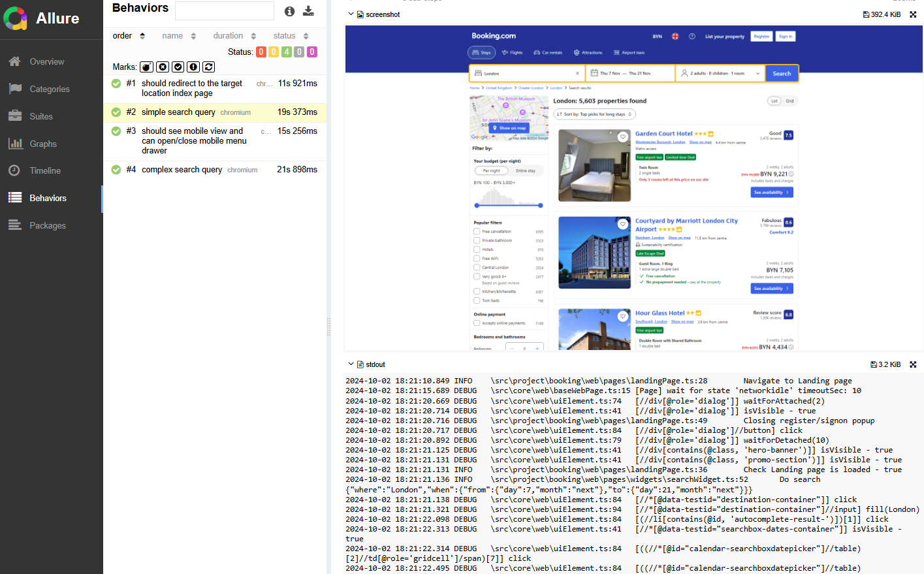Toggle the red failed status filter
The height and width of the screenshot is (574, 924).
coord(261,52)
